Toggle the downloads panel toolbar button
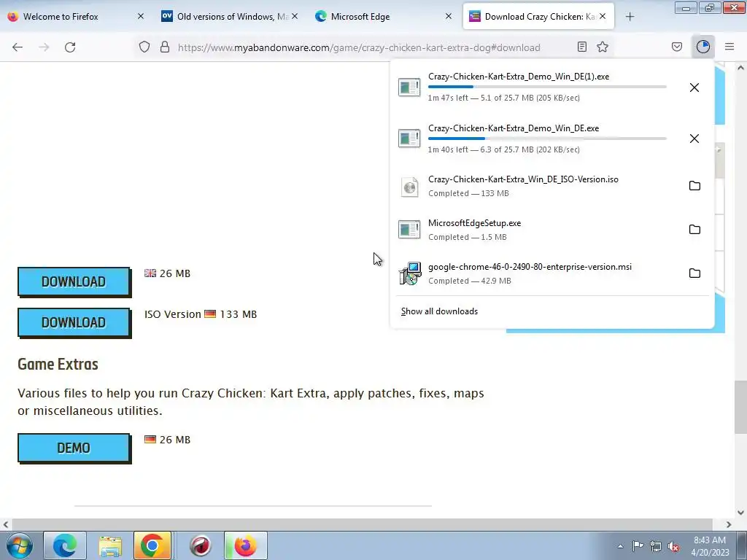 click(x=703, y=47)
